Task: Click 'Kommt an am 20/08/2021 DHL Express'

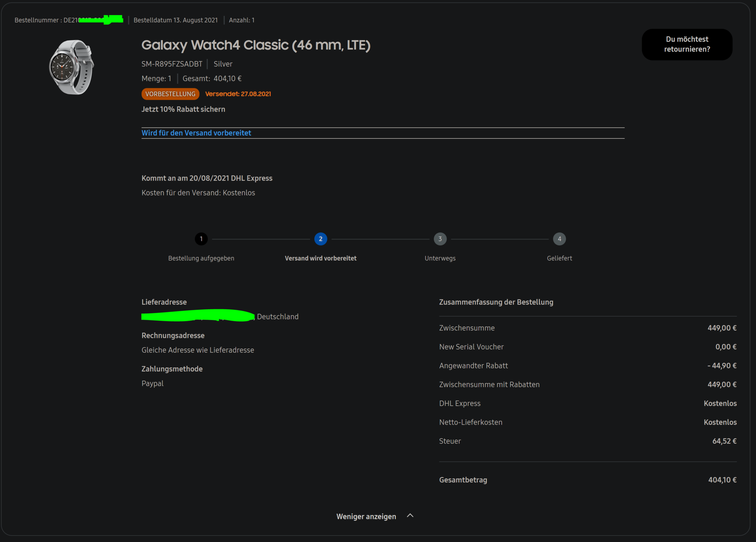Action: [x=207, y=178]
